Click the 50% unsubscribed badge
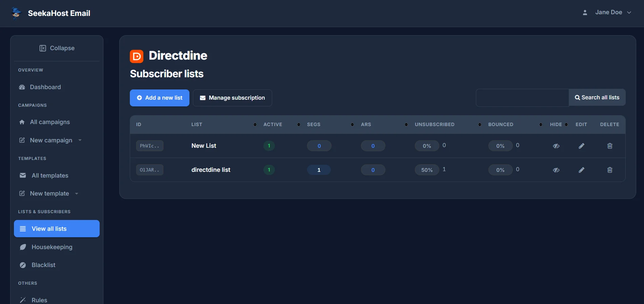The width and height of the screenshot is (644, 304). point(427,170)
